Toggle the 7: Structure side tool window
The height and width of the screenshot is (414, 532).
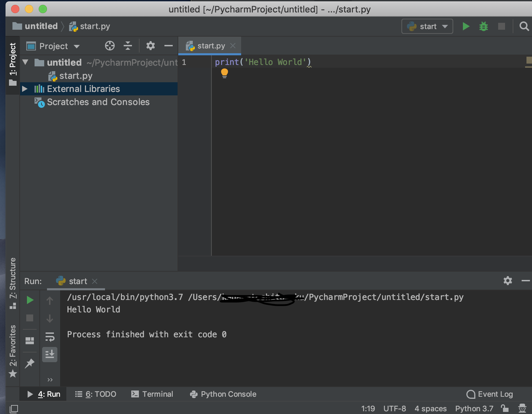coord(13,283)
